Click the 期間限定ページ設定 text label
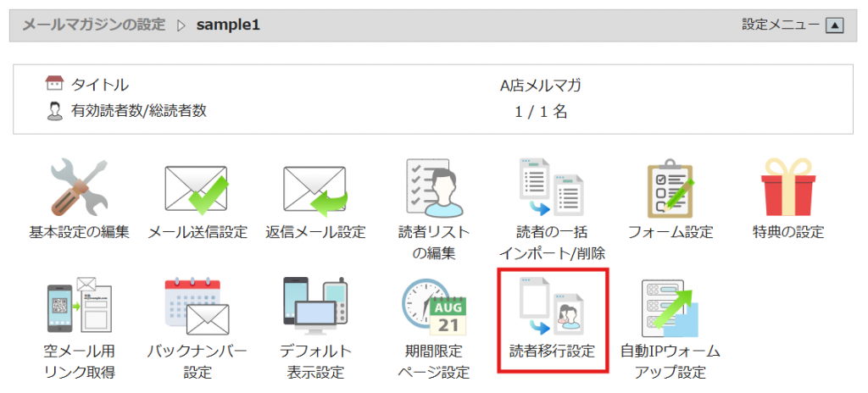868x393 pixels. pyautogui.click(x=433, y=362)
